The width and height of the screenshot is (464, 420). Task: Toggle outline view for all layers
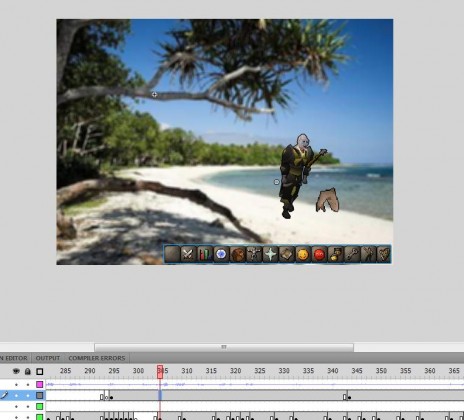40,371
